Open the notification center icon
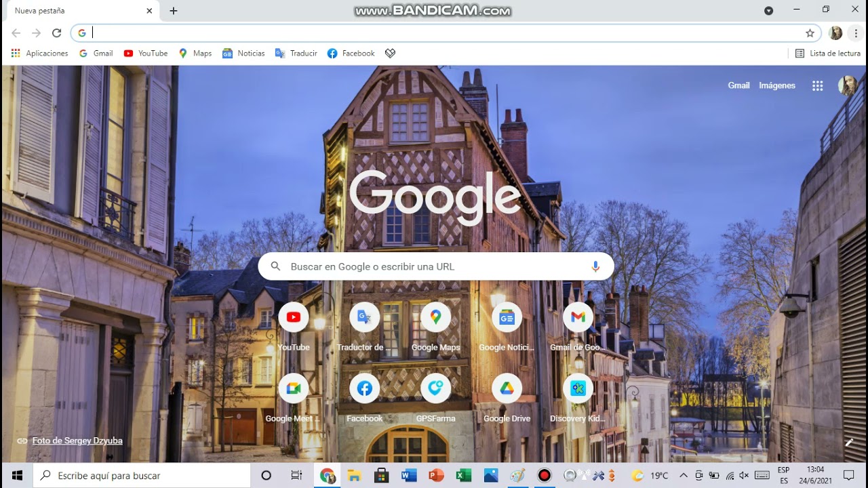 pos(848,475)
